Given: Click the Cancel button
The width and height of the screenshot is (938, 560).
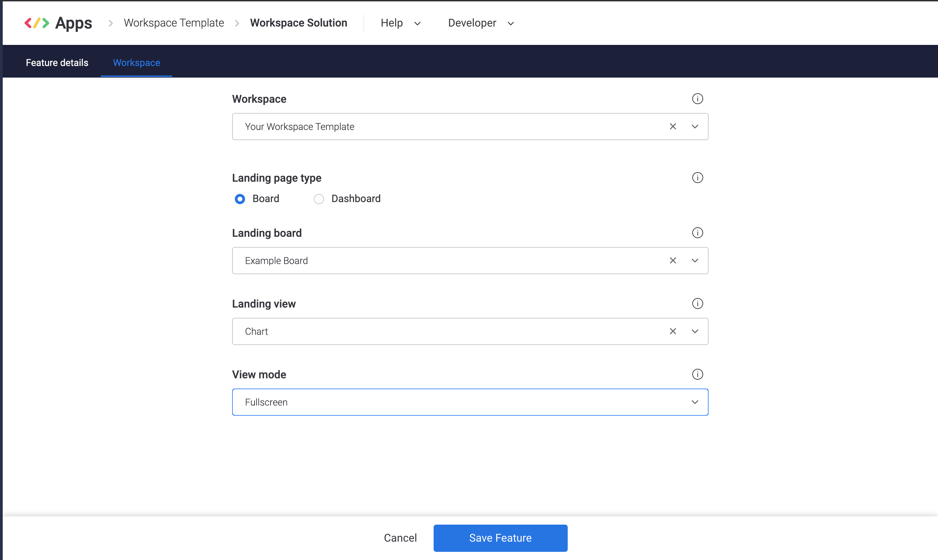Looking at the screenshot, I should (x=400, y=538).
